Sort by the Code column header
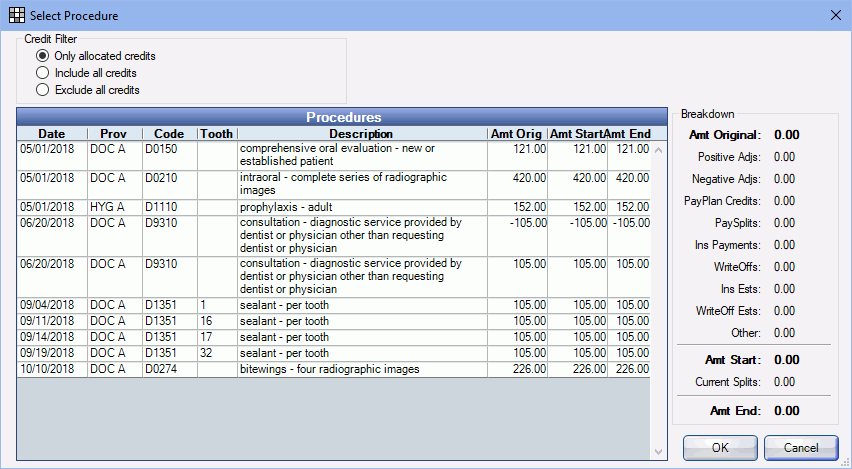 170,134
